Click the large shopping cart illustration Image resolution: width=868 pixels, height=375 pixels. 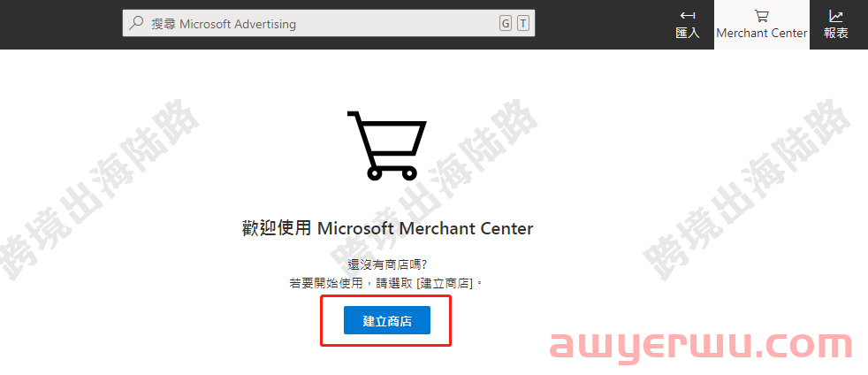tap(387, 145)
